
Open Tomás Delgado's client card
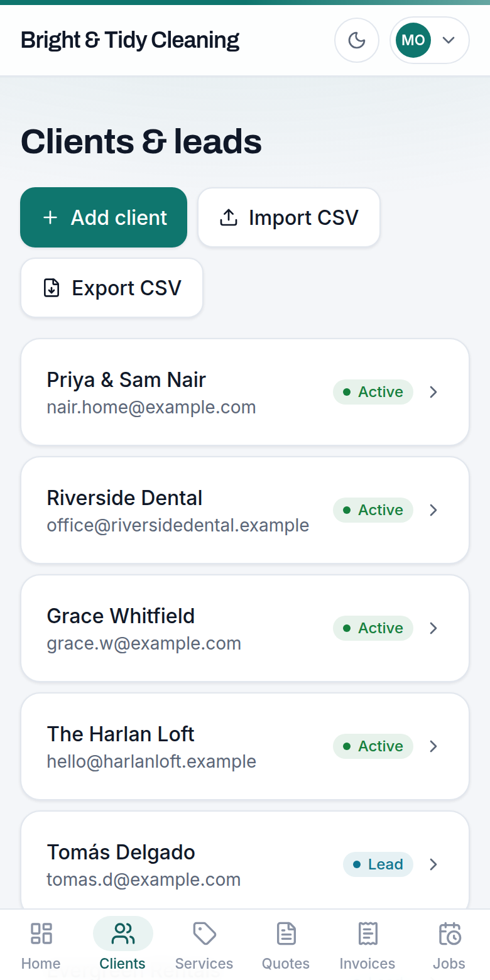tap(245, 864)
